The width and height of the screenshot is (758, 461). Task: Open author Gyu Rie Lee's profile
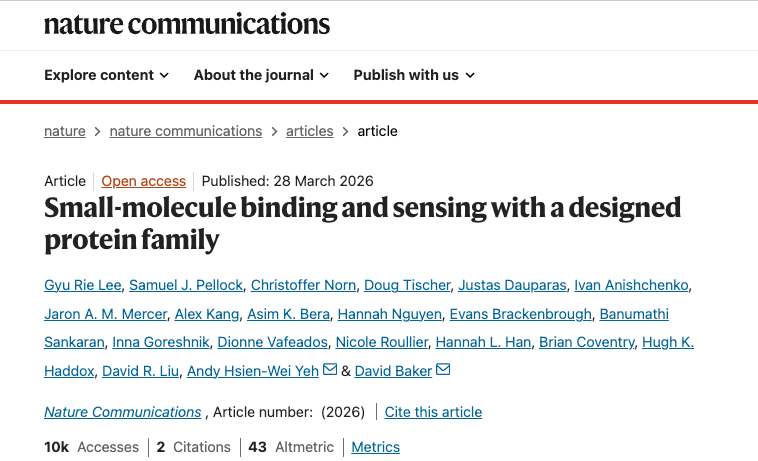coord(83,285)
